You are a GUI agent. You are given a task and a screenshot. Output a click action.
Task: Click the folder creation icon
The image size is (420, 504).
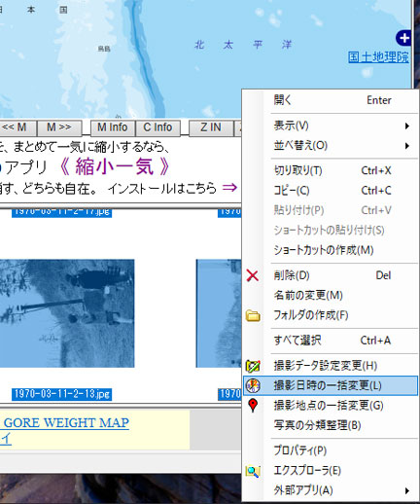click(x=253, y=315)
